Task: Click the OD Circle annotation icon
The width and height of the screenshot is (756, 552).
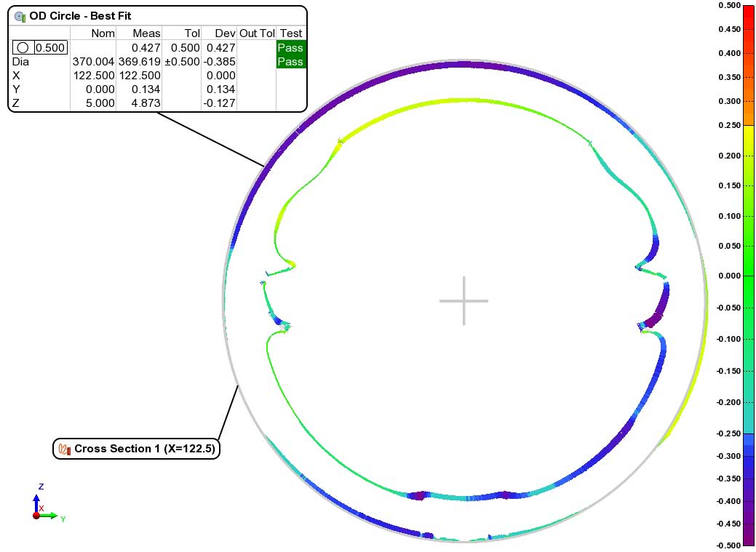Action: click(x=20, y=17)
